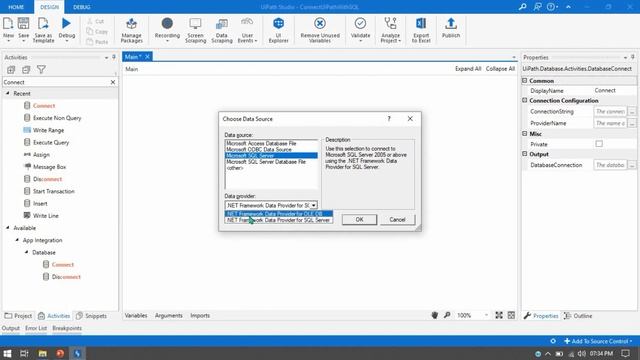
Task: Open the zoom percentage dropdown
Action: tap(486, 315)
